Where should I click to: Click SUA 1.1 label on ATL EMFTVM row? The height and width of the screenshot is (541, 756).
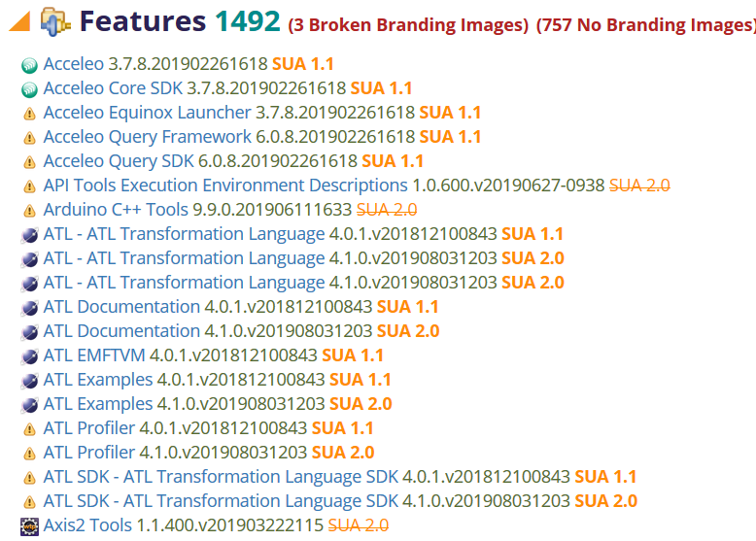(x=353, y=355)
